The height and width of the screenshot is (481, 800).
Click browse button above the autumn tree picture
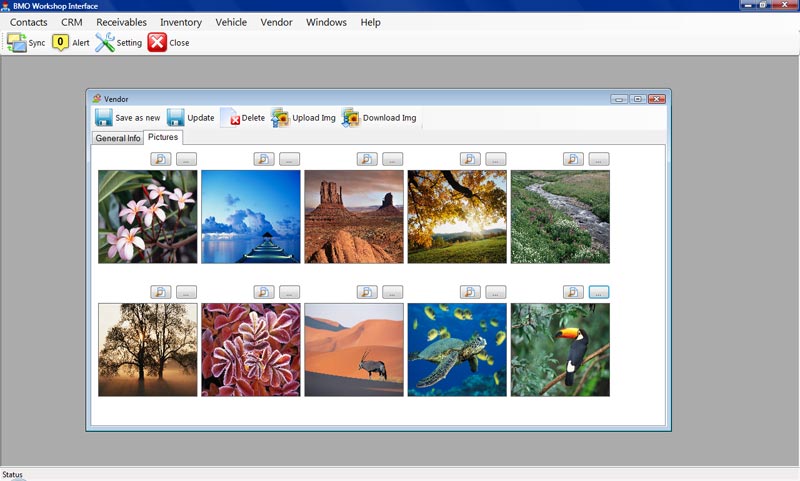(x=495, y=159)
